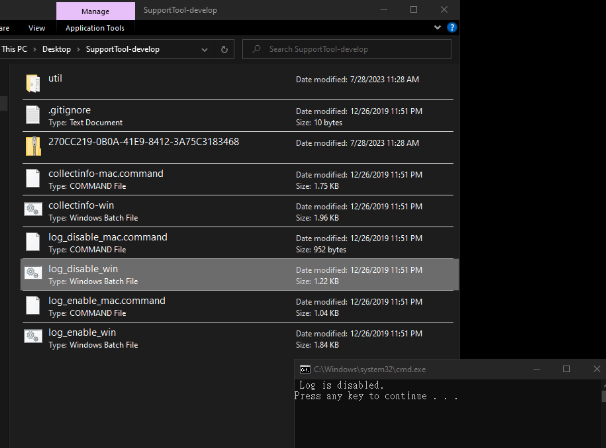Image resolution: width=606 pixels, height=448 pixels.
Task: Select the util folder name
Action: 55,78
